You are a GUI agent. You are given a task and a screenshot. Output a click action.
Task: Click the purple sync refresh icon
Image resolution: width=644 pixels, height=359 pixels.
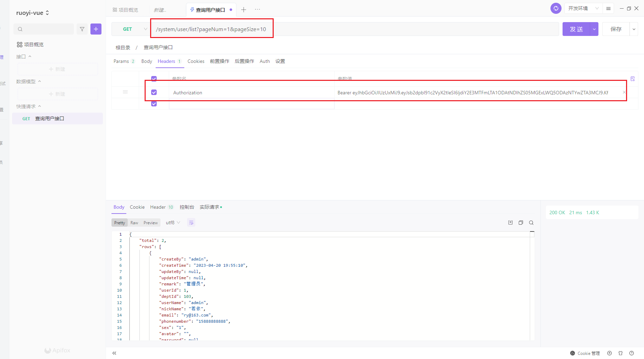tap(556, 8)
